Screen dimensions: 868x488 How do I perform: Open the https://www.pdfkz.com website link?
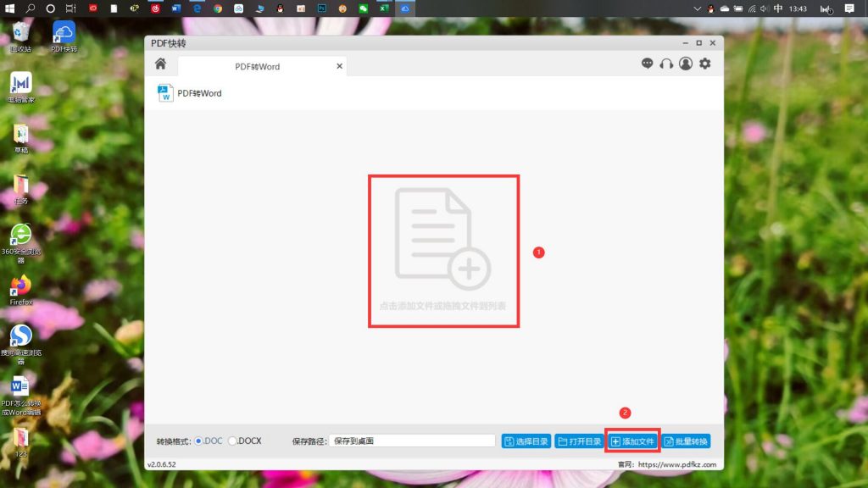pyautogui.click(x=677, y=465)
